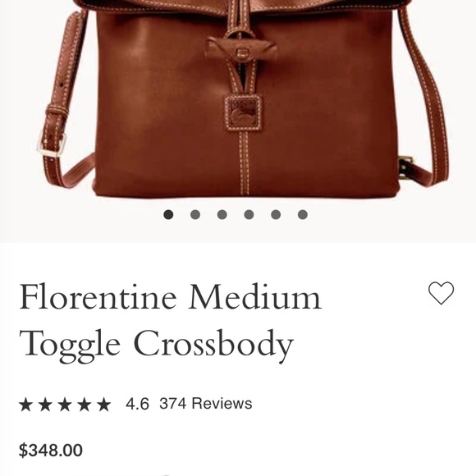Click the fifth rating star
Image resolution: width=476 pixels, height=476 pixels.
[104, 405]
